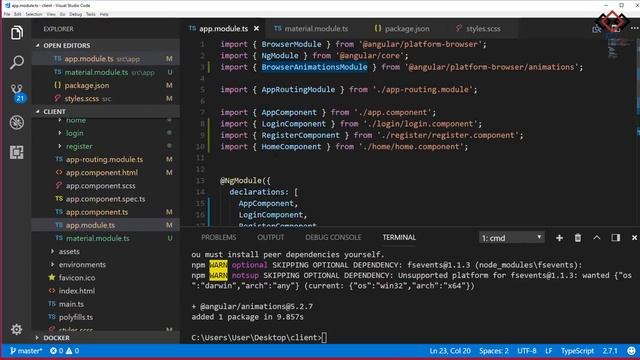Screen dimensions: 640x360
Task: Change encoding via UTF-8 status item
Action: point(527,351)
